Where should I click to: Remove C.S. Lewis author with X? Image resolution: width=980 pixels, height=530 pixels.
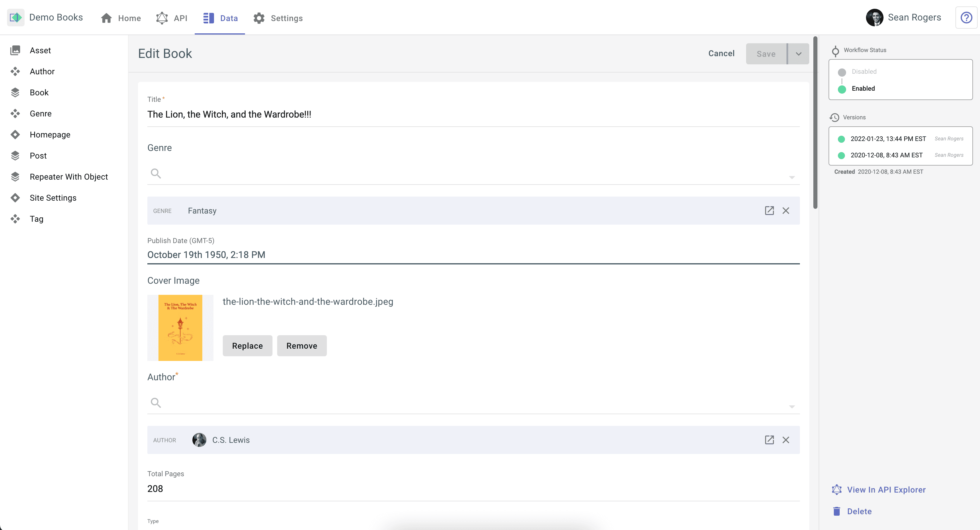tap(786, 440)
